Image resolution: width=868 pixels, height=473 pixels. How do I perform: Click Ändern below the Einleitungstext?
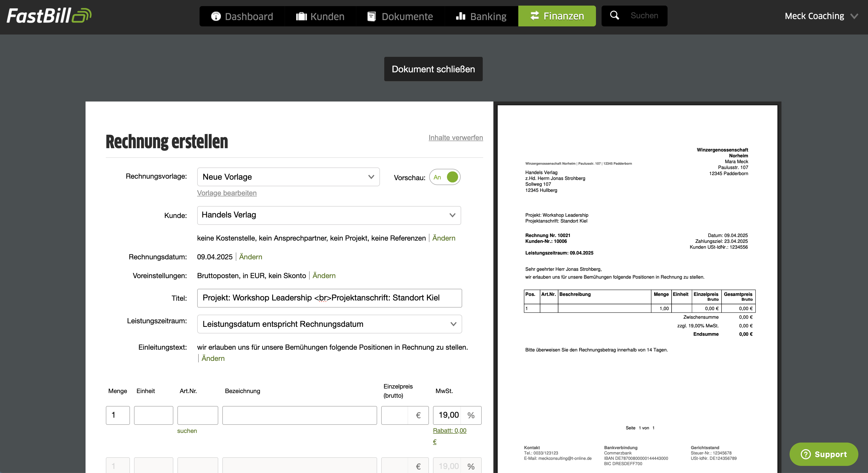[213, 359]
